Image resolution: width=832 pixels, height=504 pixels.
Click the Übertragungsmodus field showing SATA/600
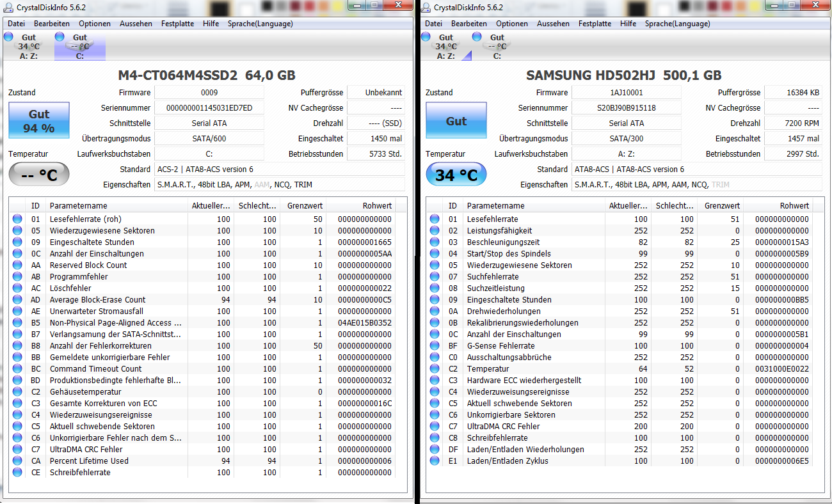[209, 139]
